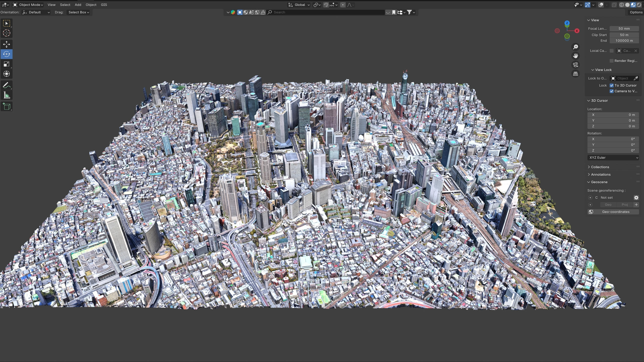Activate the Annotate pencil tool

[7, 85]
